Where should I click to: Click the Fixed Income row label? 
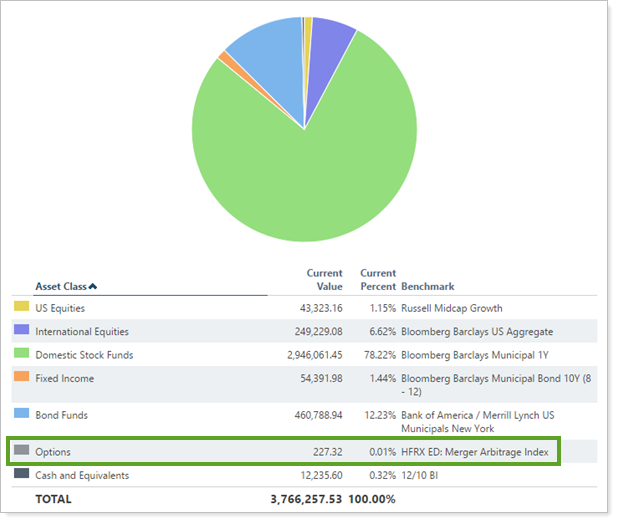point(65,378)
